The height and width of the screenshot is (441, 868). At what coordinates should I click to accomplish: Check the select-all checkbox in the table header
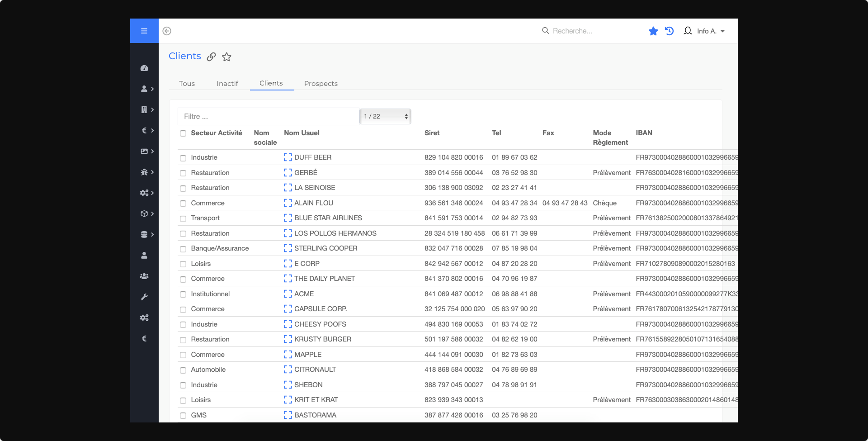coord(183,133)
